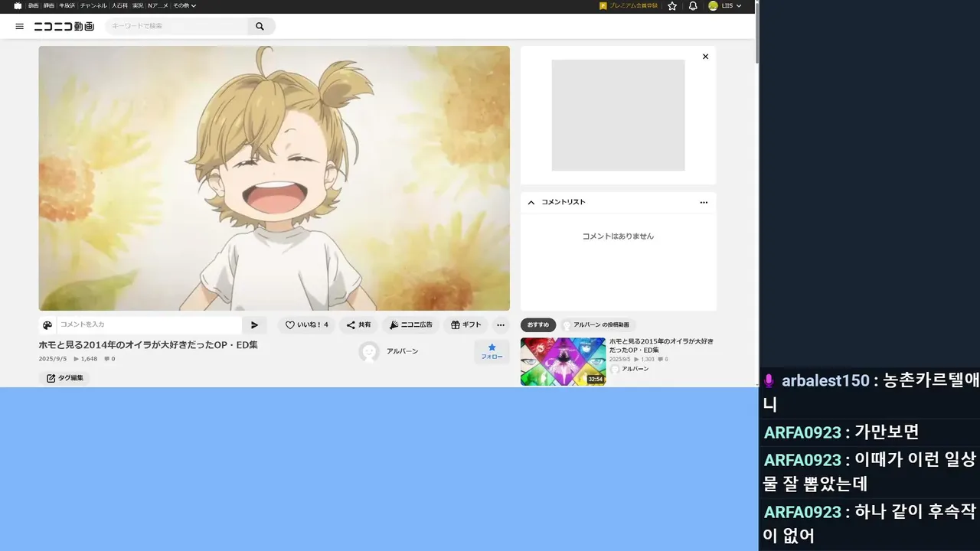Collapse the コメントリスト panel
The width and height of the screenshot is (980, 551).
pyautogui.click(x=531, y=202)
